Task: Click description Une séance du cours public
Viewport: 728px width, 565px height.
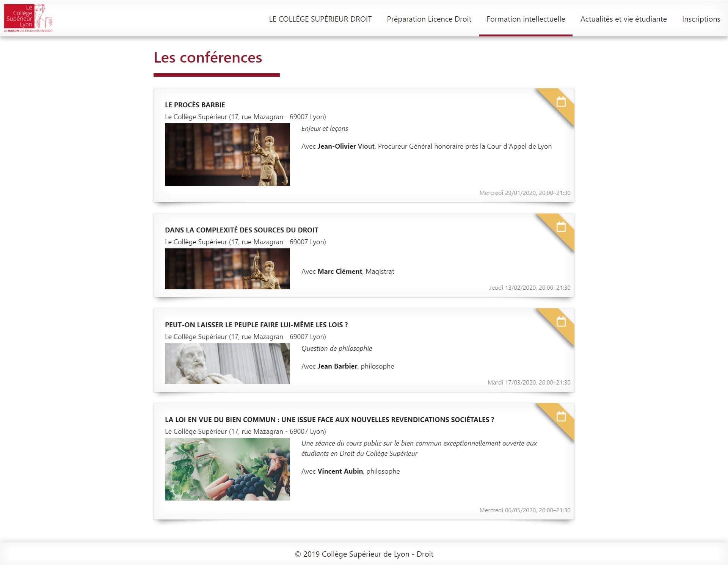Action: click(x=419, y=449)
